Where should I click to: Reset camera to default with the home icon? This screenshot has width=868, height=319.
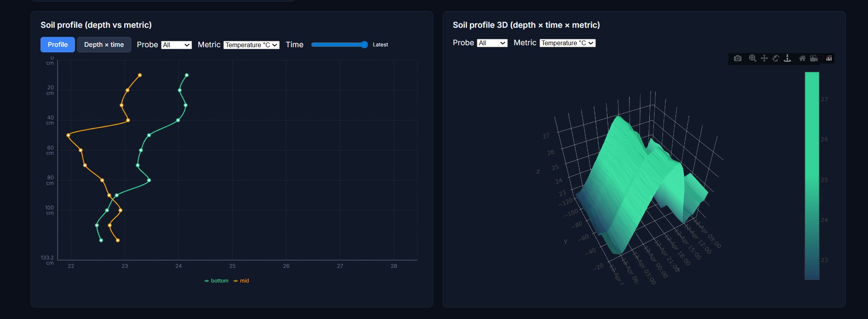point(802,59)
